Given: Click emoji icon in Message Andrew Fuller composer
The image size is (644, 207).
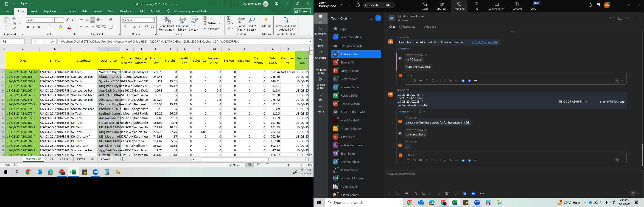Looking at the screenshot, I should click(398, 193).
